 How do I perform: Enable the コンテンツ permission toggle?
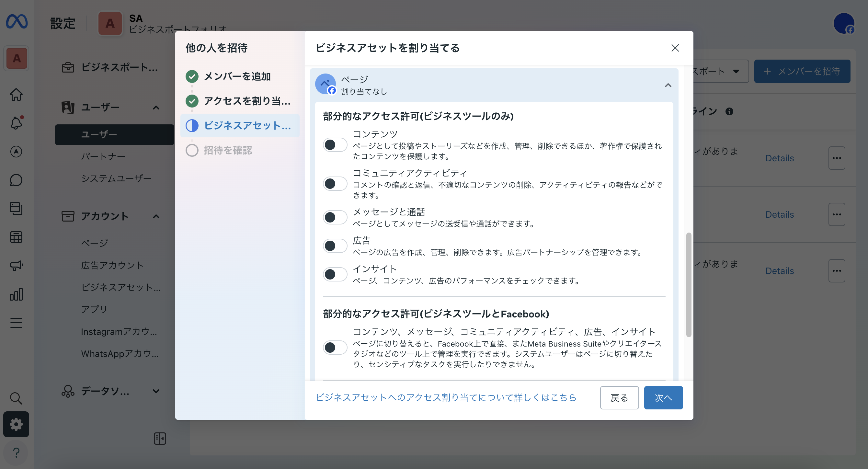point(335,144)
